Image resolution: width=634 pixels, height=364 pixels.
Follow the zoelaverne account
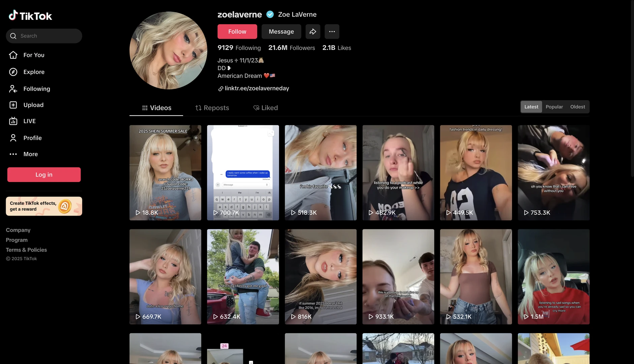[x=237, y=31]
